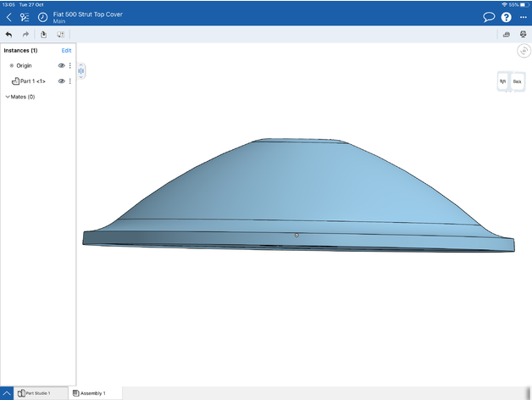Tap Edit in the Instances panel
Screen dimensions: 532x400
click(x=66, y=50)
